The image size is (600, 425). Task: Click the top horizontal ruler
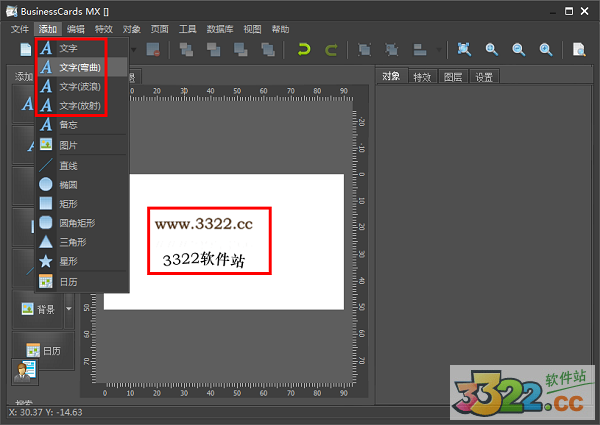242,94
